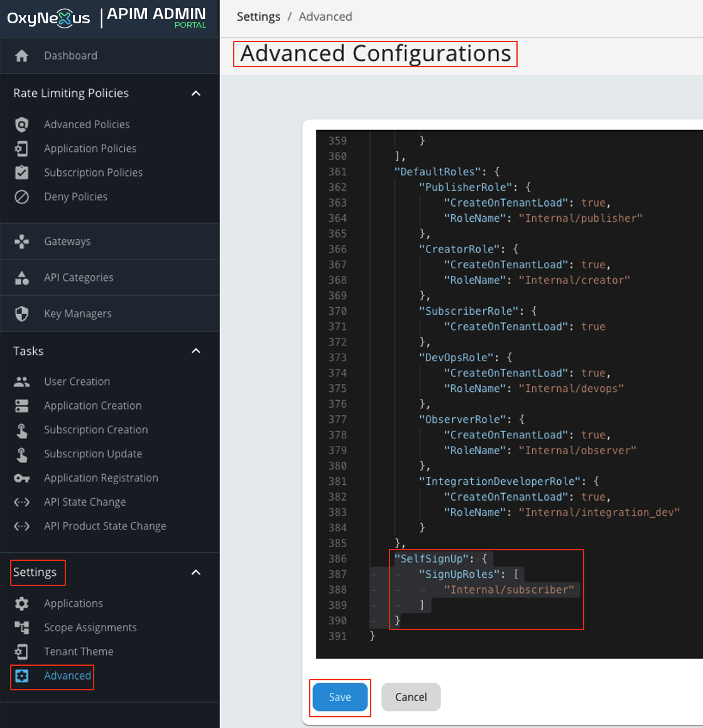This screenshot has width=703, height=728.
Task: Open Application Creation tasks
Action: click(x=93, y=406)
